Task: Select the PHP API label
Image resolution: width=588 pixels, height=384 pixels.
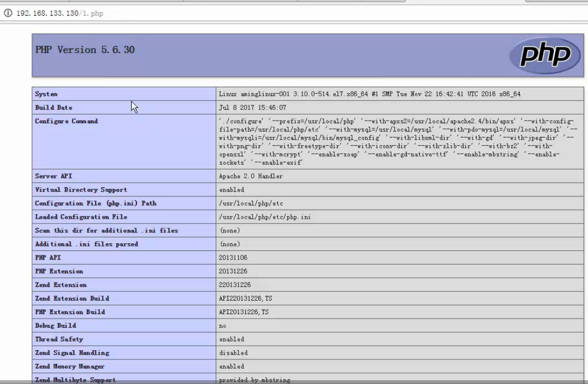Action: pyautogui.click(x=47, y=258)
